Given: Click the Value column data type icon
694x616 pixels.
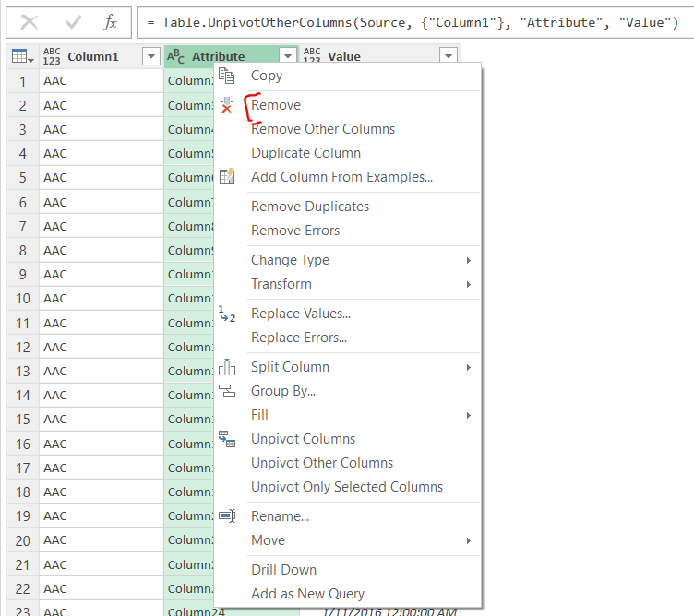Looking at the screenshot, I should pos(312,55).
